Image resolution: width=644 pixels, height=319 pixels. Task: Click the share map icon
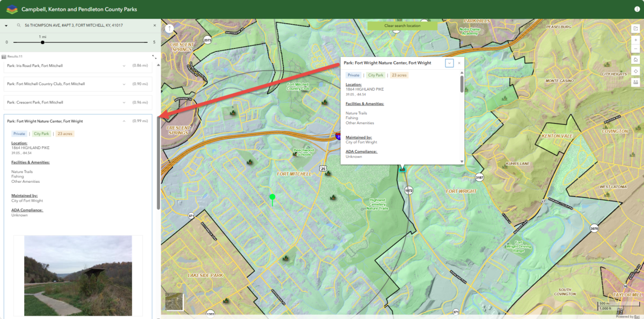point(635,28)
